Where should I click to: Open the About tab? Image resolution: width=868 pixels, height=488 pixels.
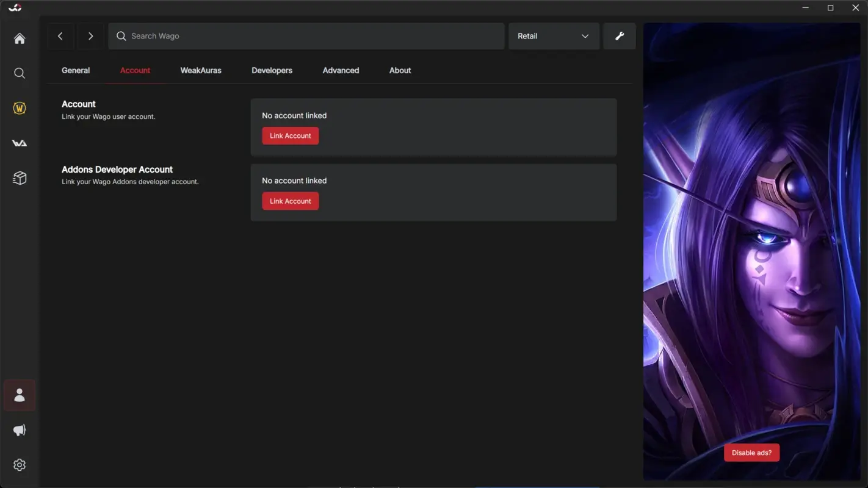point(400,70)
